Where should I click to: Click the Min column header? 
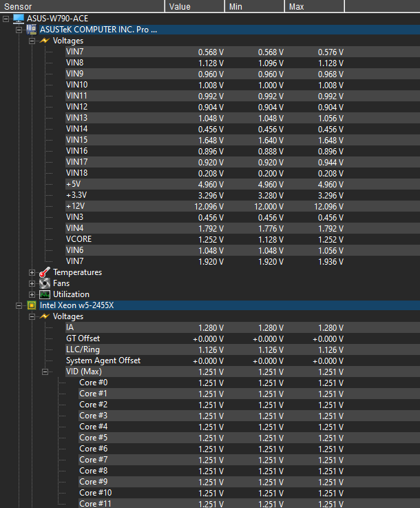click(255, 6)
